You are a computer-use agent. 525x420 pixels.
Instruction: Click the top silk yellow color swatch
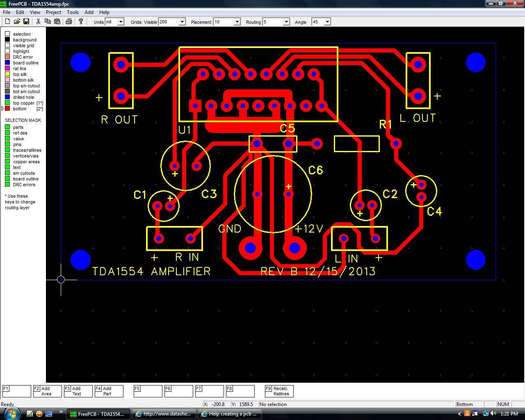tap(7, 74)
